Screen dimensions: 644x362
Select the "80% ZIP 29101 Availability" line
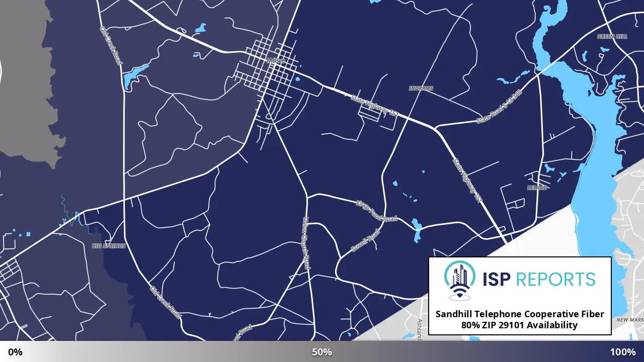520,325
